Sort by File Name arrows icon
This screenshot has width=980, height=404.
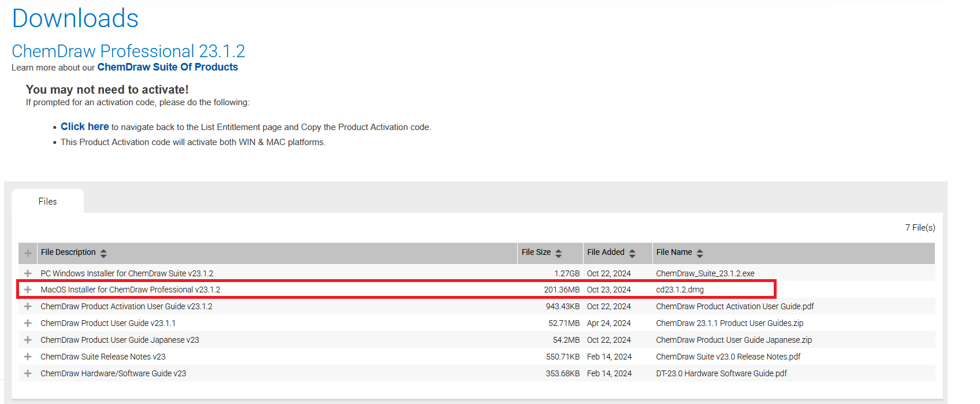[x=700, y=253]
